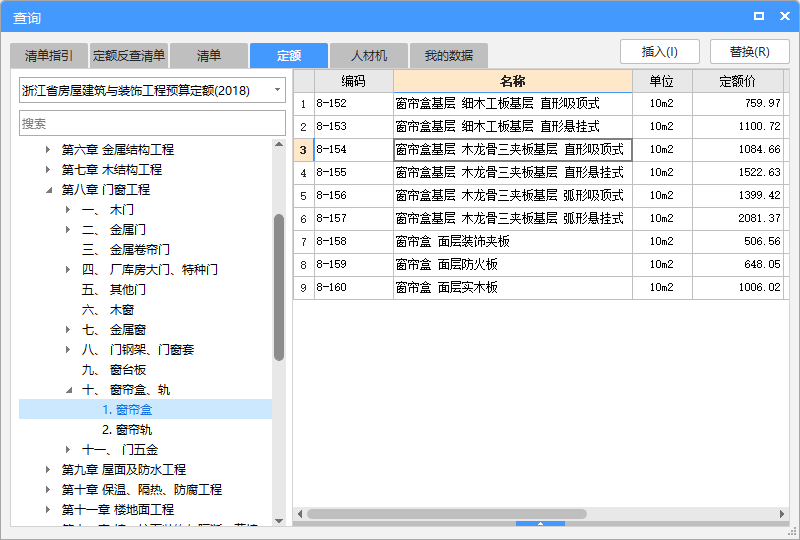Click row number 3 header
This screenshot has width=800, height=540.
(x=304, y=150)
